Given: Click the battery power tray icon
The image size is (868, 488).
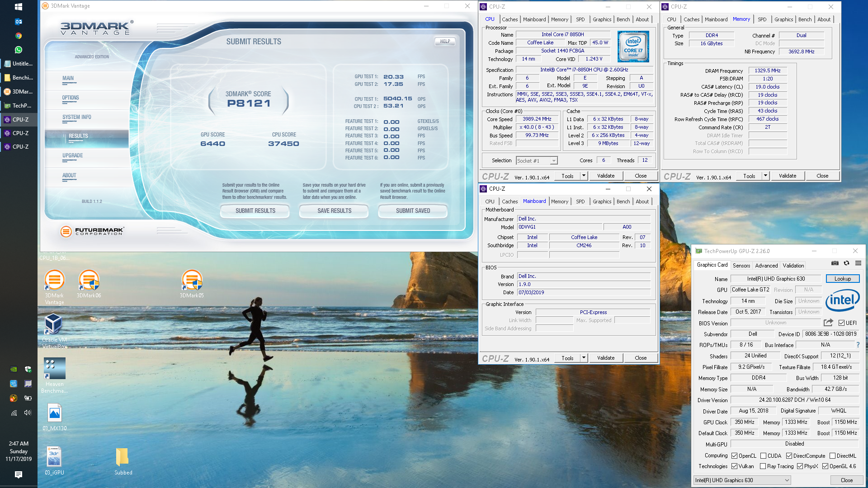Looking at the screenshot, I should pyautogui.click(x=28, y=398).
